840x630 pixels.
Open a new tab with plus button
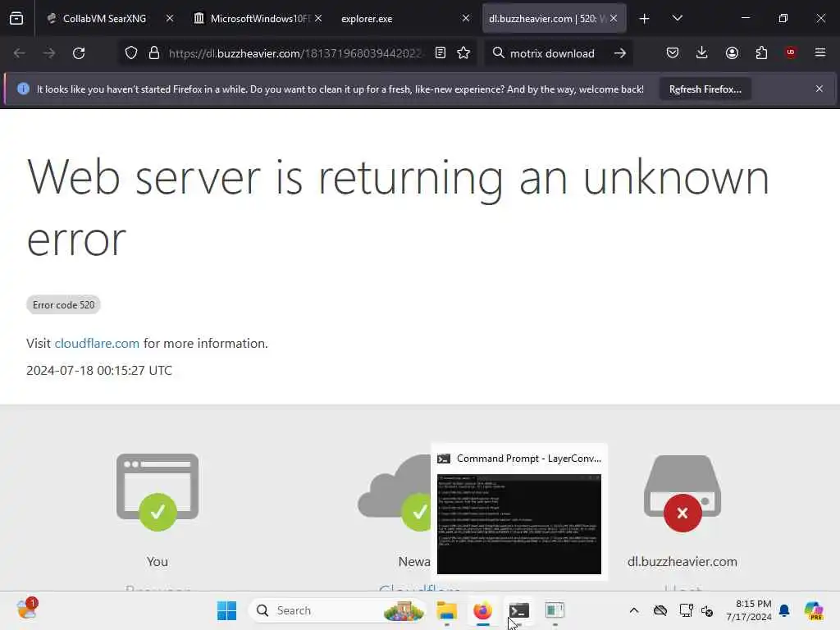coord(645,19)
